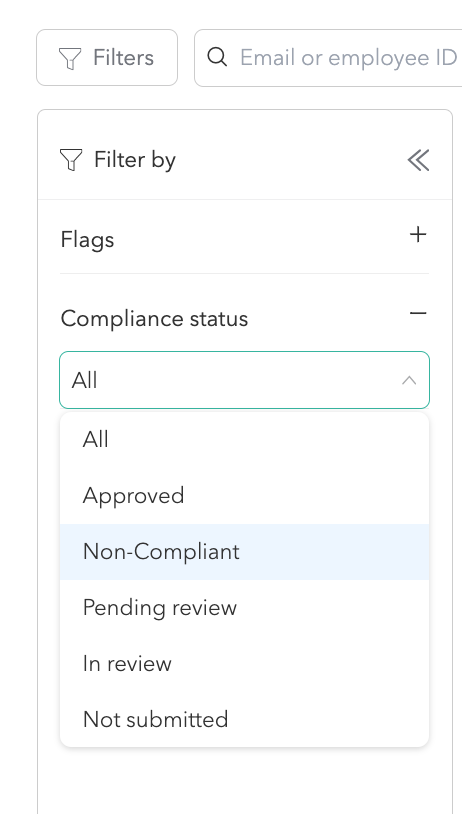
Task: Click the Filter by panel heading
Action: (134, 160)
